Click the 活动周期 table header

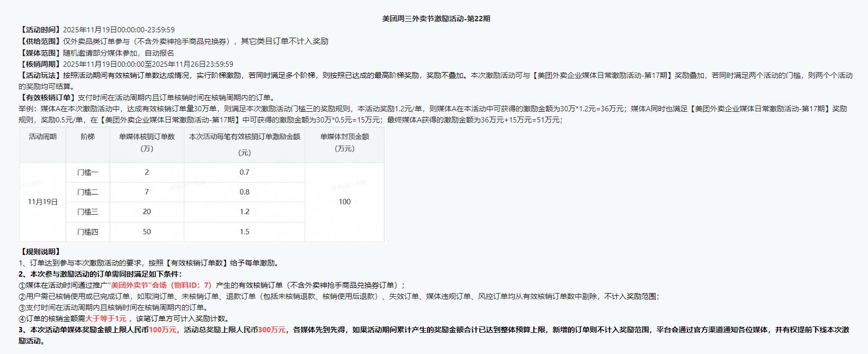(42, 137)
